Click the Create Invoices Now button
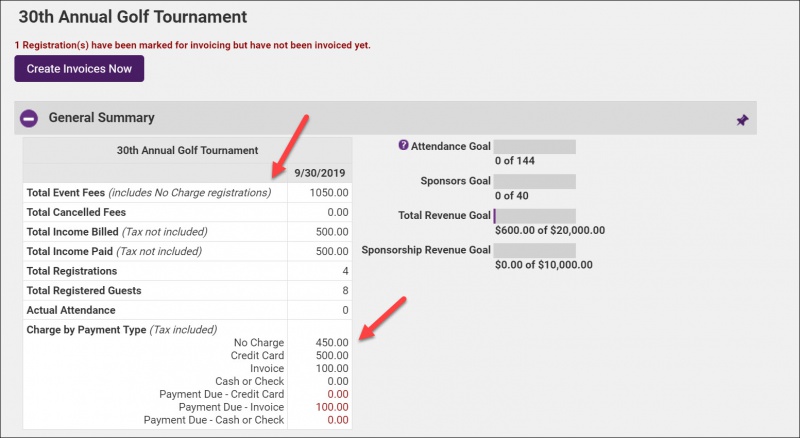The image size is (800, 438). point(79,69)
